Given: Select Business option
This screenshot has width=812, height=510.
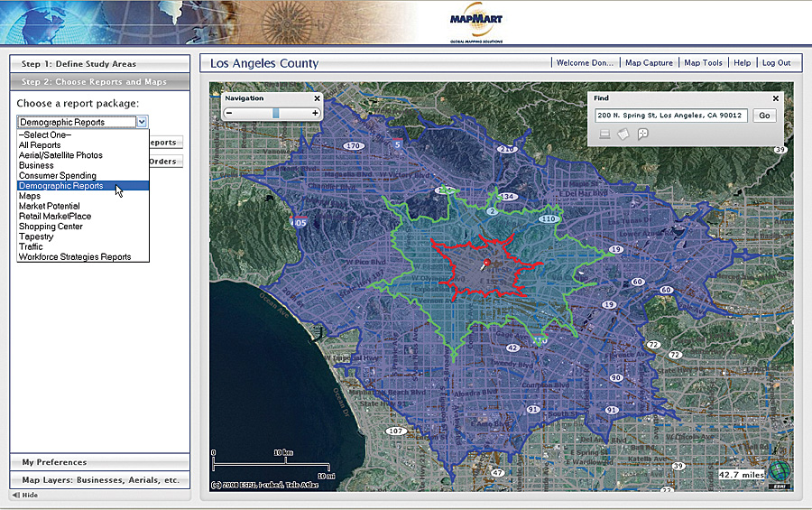Looking at the screenshot, I should [83, 165].
